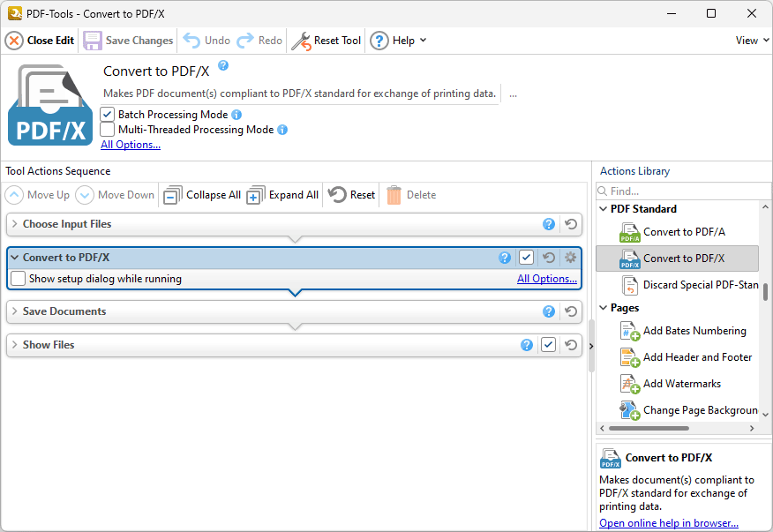The height and width of the screenshot is (532, 773).
Task: Reset the Convert to PDF/X step
Action: pyautogui.click(x=549, y=258)
